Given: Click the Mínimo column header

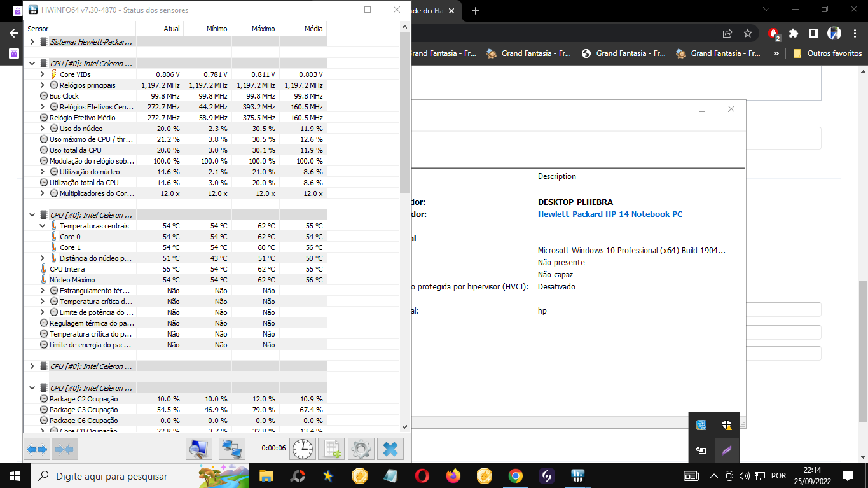Looking at the screenshot, I should 207,28.
